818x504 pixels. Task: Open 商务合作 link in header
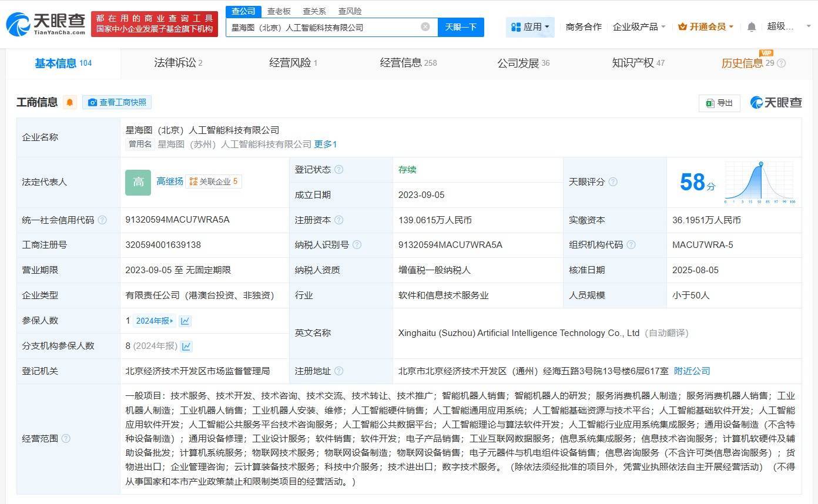coord(584,26)
